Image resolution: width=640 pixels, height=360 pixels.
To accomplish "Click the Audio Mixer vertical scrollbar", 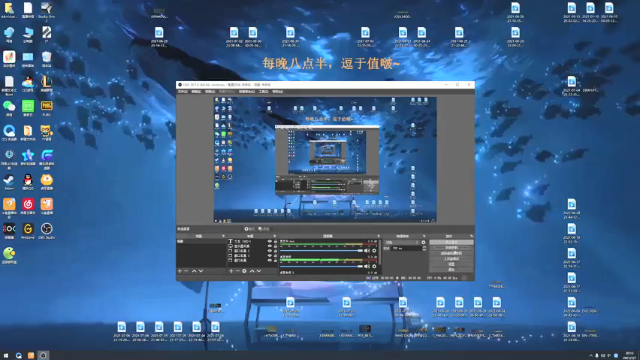I will click(380, 251).
